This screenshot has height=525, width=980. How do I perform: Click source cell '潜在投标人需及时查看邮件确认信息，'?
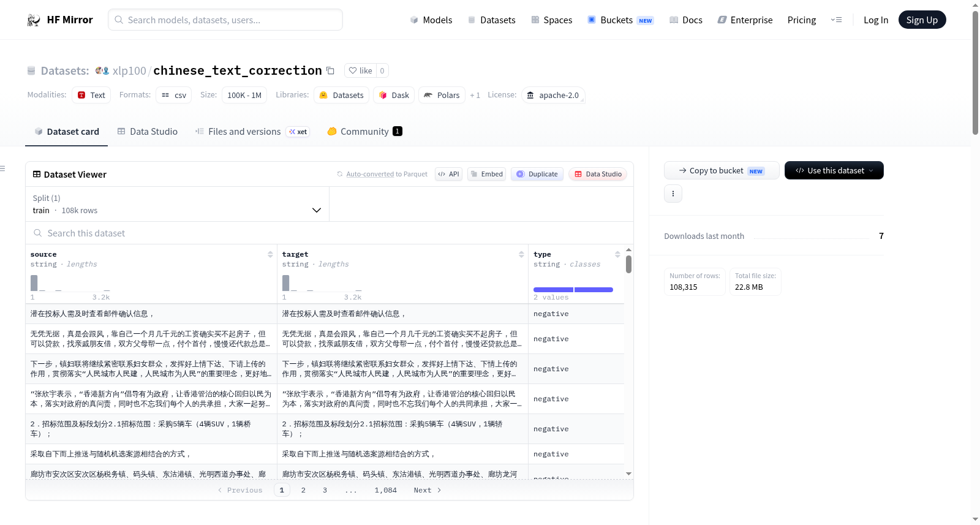coord(151,314)
